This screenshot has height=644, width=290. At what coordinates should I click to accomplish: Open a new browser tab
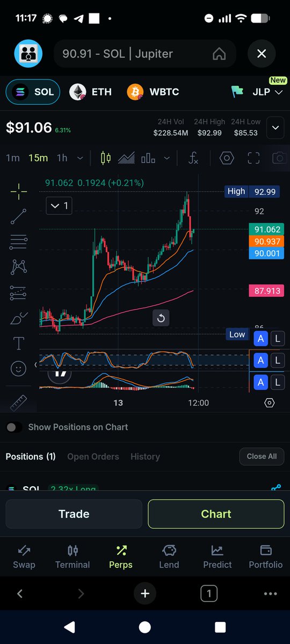(x=145, y=594)
